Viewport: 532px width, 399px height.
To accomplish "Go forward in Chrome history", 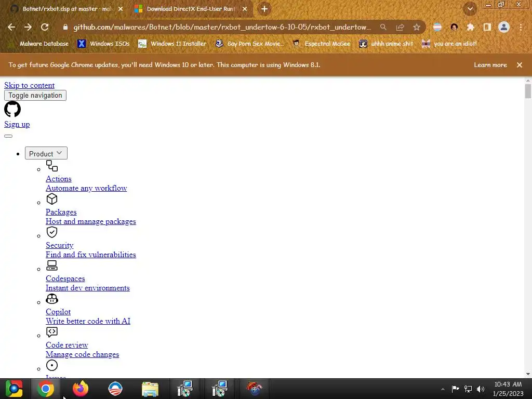I will [28, 27].
